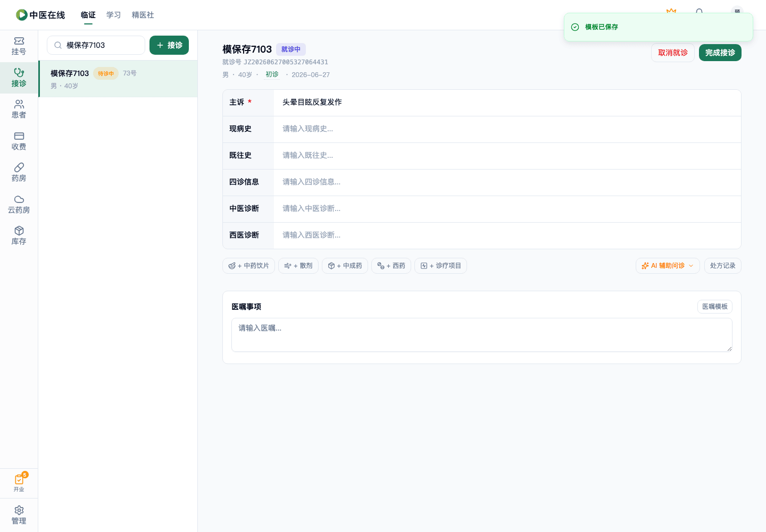
Task: Select the 接诊 stethoscope sidebar icon
Action: click(19, 72)
